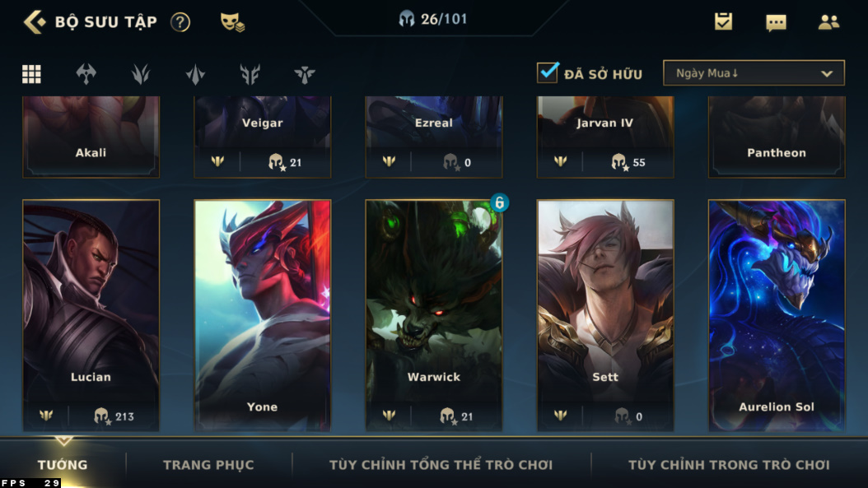The image size is (868, 488).
Task: Switch to the TRANG PHỤC tab
Action: coord(208,465)
